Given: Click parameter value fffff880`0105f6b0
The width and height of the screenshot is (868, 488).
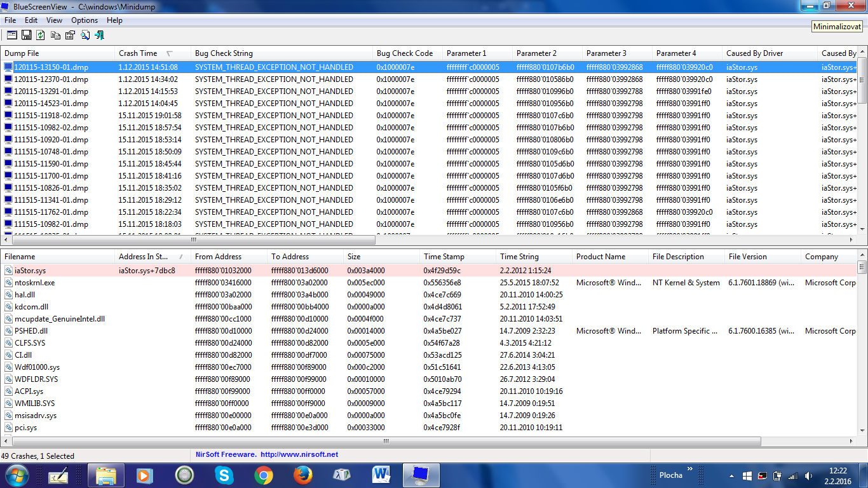Looking at the screenshot, I should [x=545, y=188].
